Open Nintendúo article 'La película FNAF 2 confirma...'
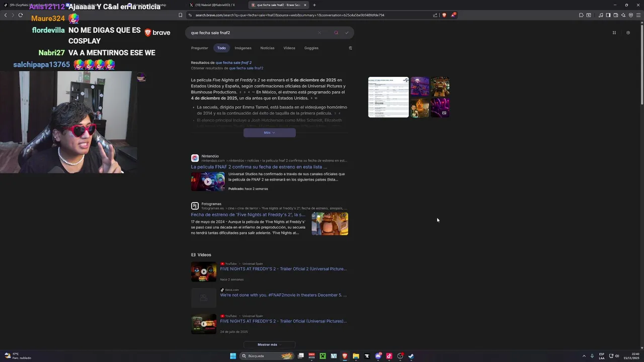The width and height of the screenshot is (644, 362). (x=259, y=167)
